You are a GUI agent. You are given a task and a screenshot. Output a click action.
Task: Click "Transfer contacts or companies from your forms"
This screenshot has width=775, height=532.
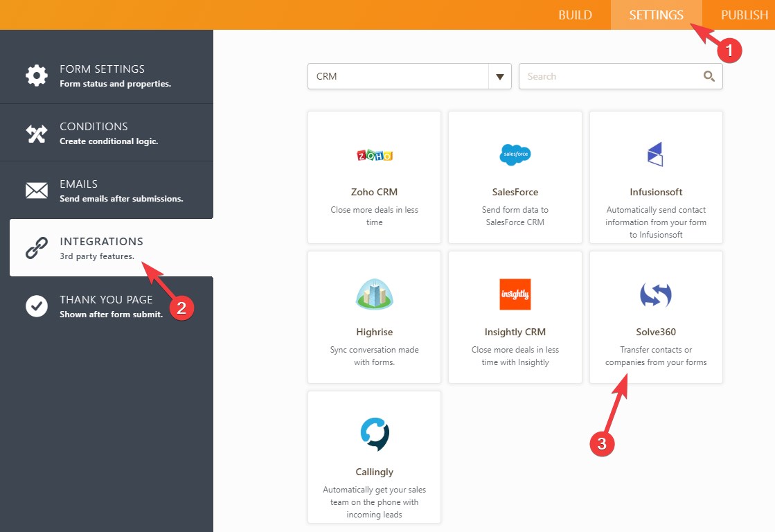tap(656, 356)
